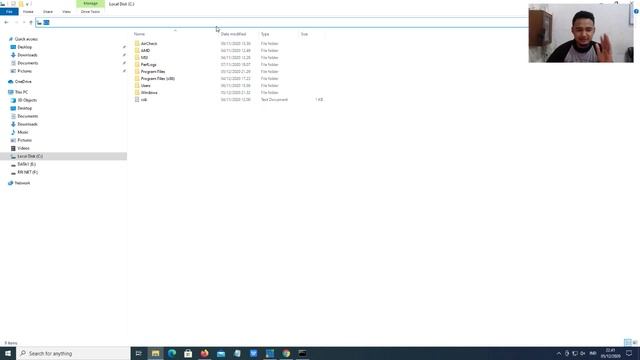Screen dimensions: 640x360
Task: Click the Windows Start button
Action: click(8, 353)
